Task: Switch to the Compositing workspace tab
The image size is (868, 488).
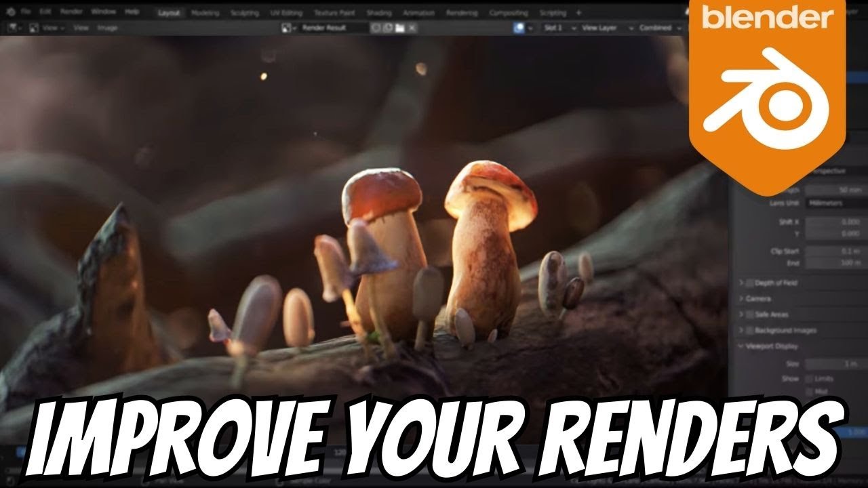Action: (x=508, y=13)
